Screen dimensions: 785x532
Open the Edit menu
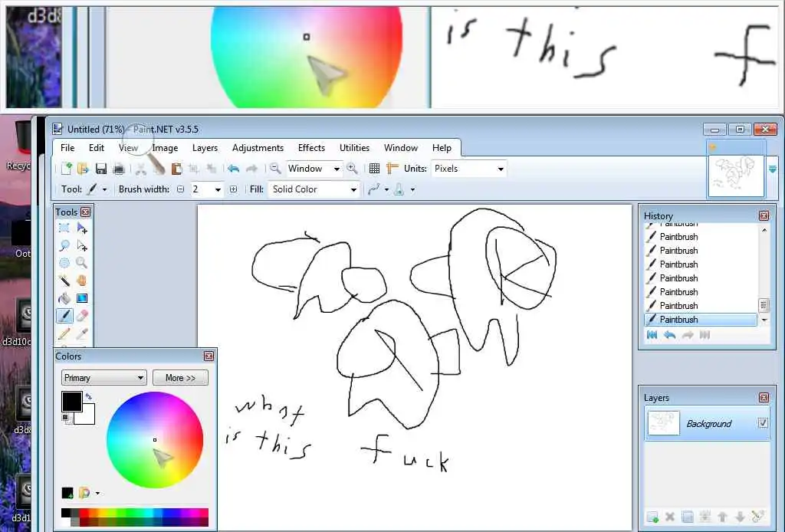[x=97, y=148]
